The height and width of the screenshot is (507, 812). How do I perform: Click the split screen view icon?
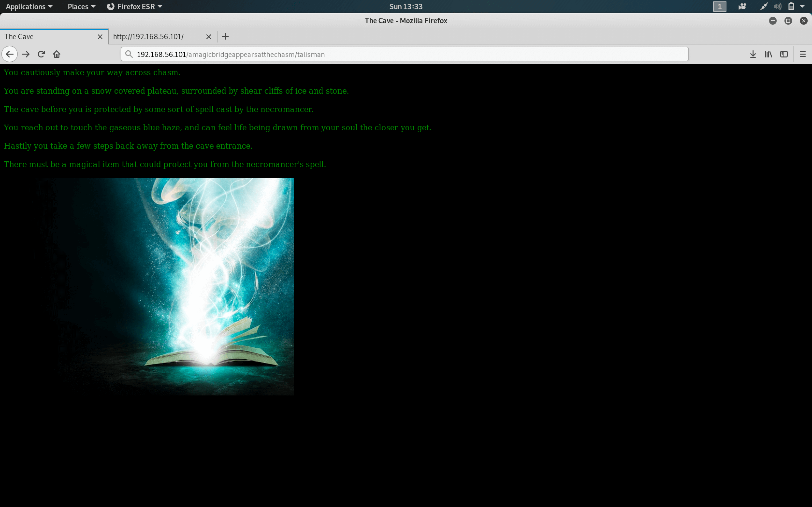point(784,54)
